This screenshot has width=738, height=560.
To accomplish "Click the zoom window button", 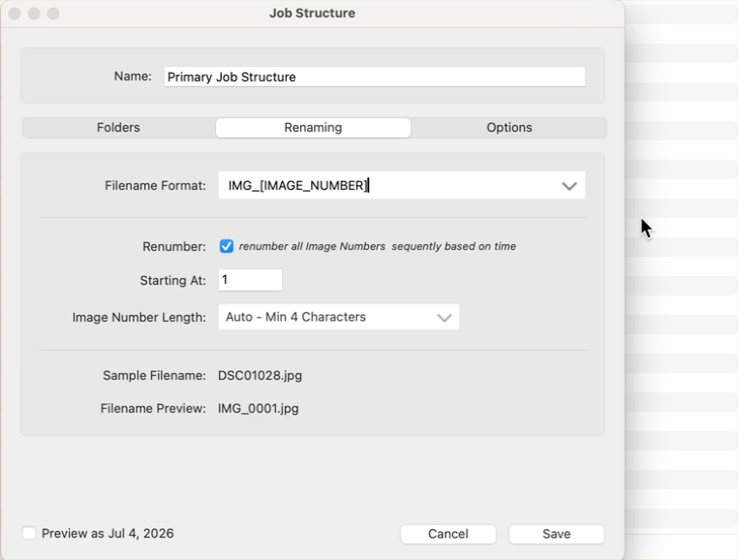I will click(53, 14).
